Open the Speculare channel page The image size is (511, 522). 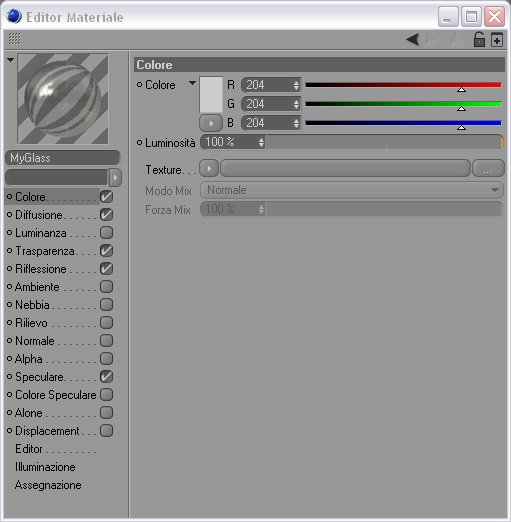tap(39, 377)
